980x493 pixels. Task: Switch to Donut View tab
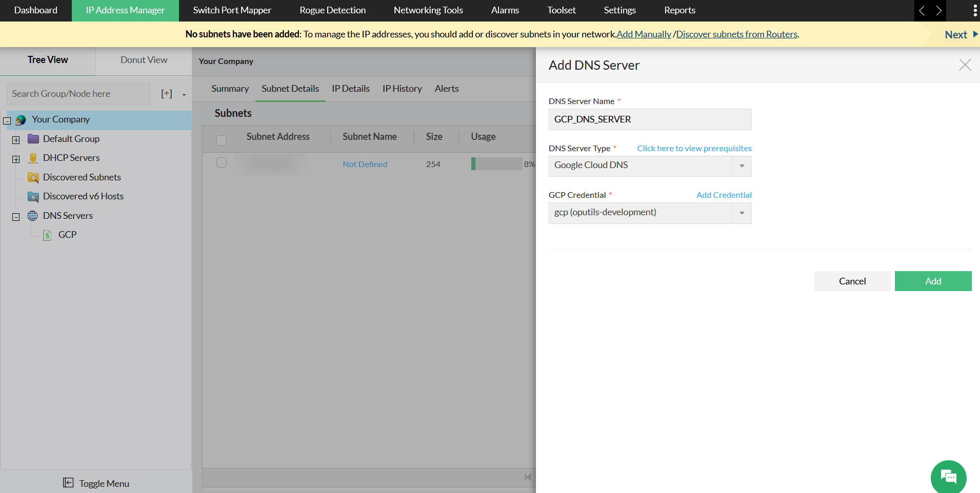[144, 60]
